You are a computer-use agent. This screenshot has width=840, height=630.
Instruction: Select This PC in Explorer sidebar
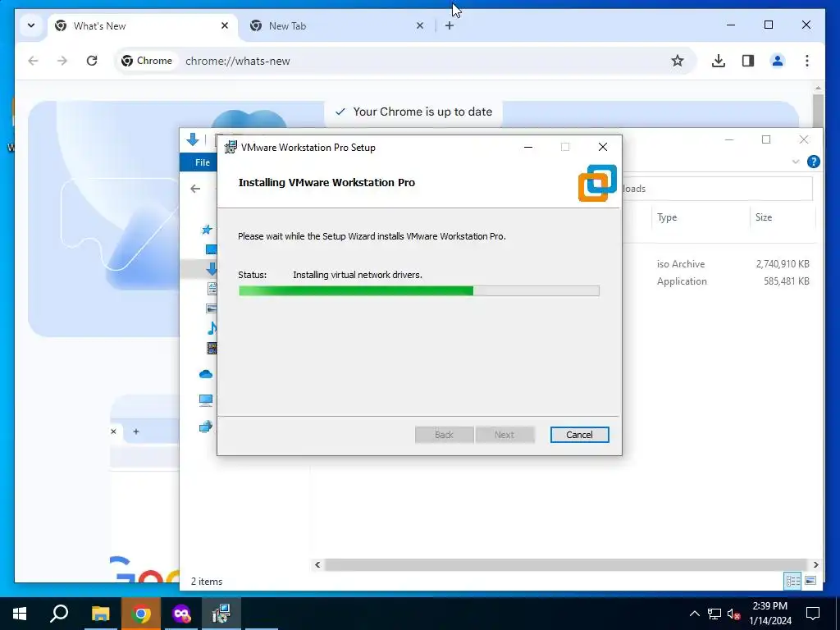coord(206,399)
